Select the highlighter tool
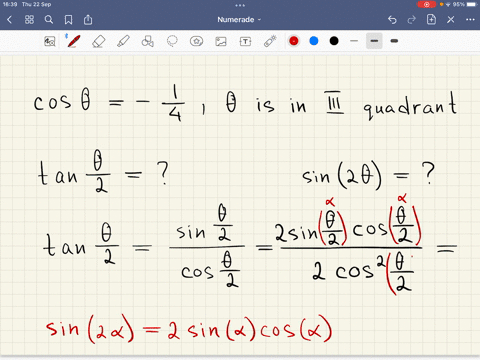The image size is (480, 360). coord(123,41)
